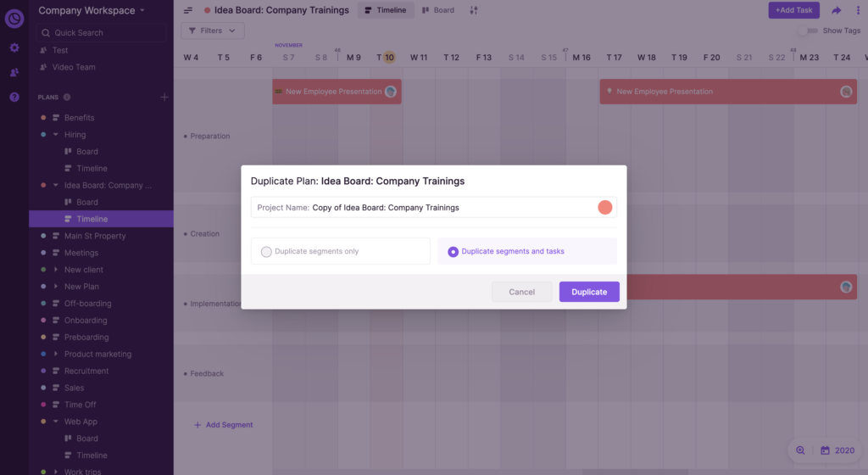Cancel the duplicate plan dialog
The width and height of the screenshot is (868, 475).
click(x=521, y=292)
